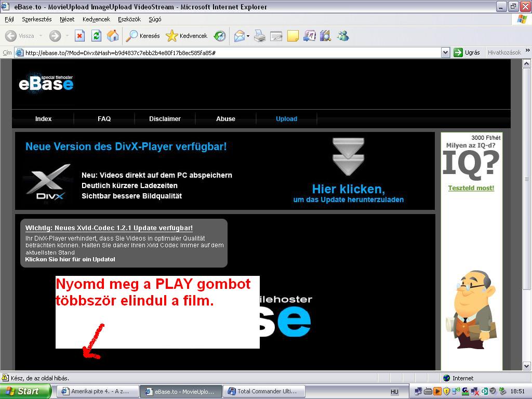This screenshot has height=399, width=532.
Task: Open the yellow security shield tray icon
Action: [446, 391]
